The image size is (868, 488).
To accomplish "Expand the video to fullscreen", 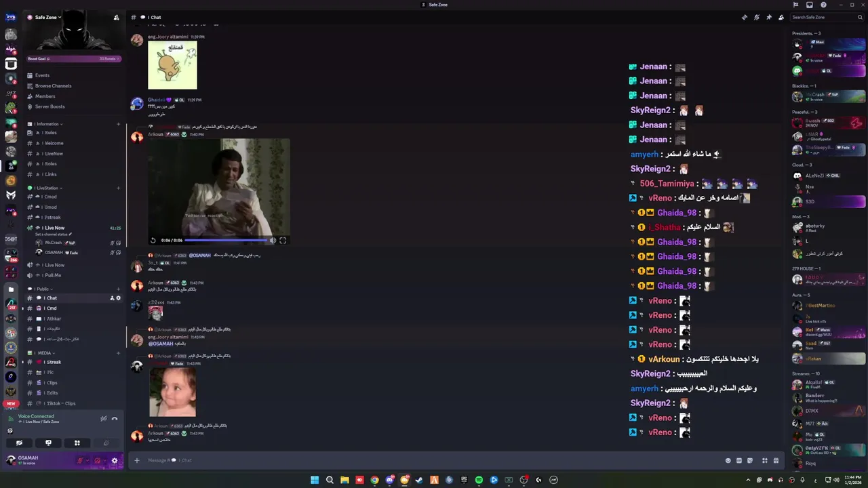I will click(x=283, y=240).
